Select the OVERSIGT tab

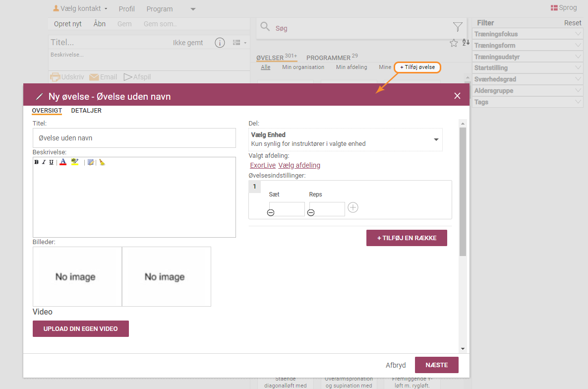(47, 111)
